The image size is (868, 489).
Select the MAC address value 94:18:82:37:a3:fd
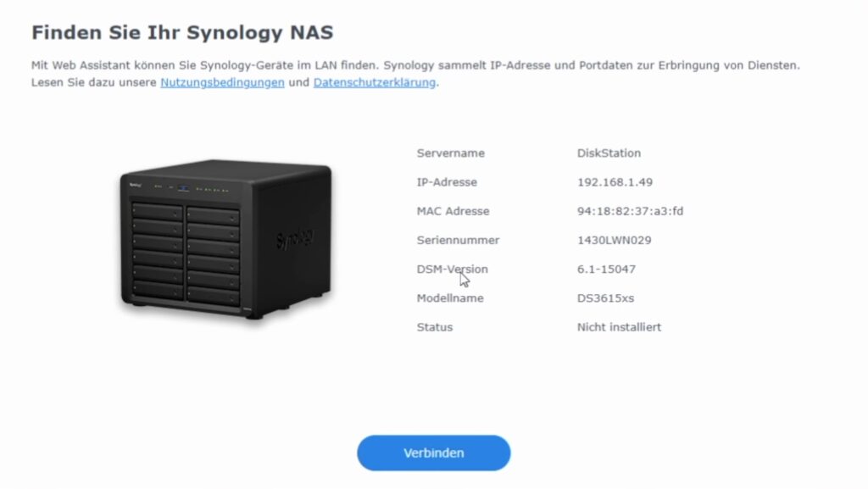tap(630, 211)
